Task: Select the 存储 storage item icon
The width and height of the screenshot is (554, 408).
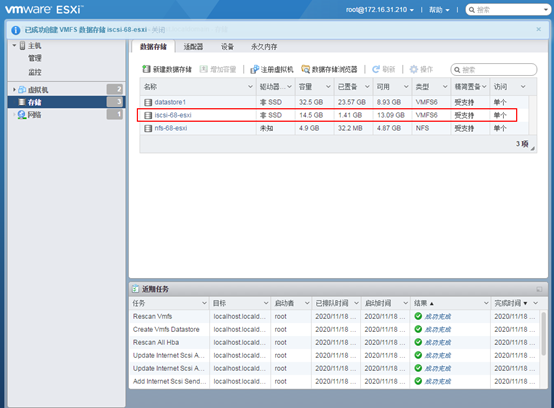Action: tap(22, 102)
